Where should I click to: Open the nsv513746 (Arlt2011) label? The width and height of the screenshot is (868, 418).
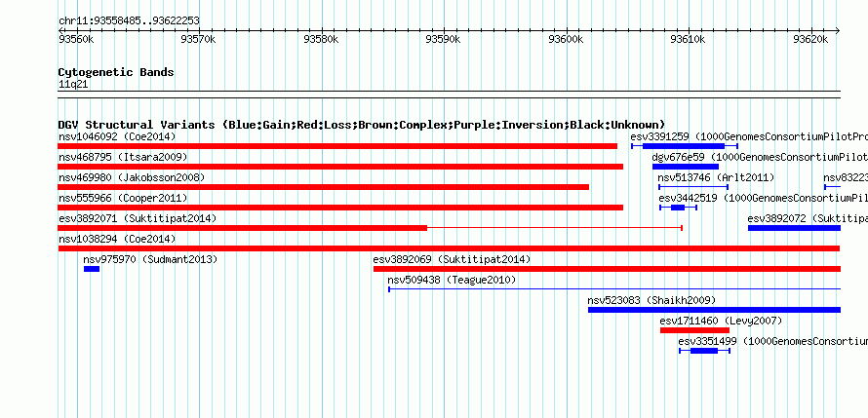point(716,177)
